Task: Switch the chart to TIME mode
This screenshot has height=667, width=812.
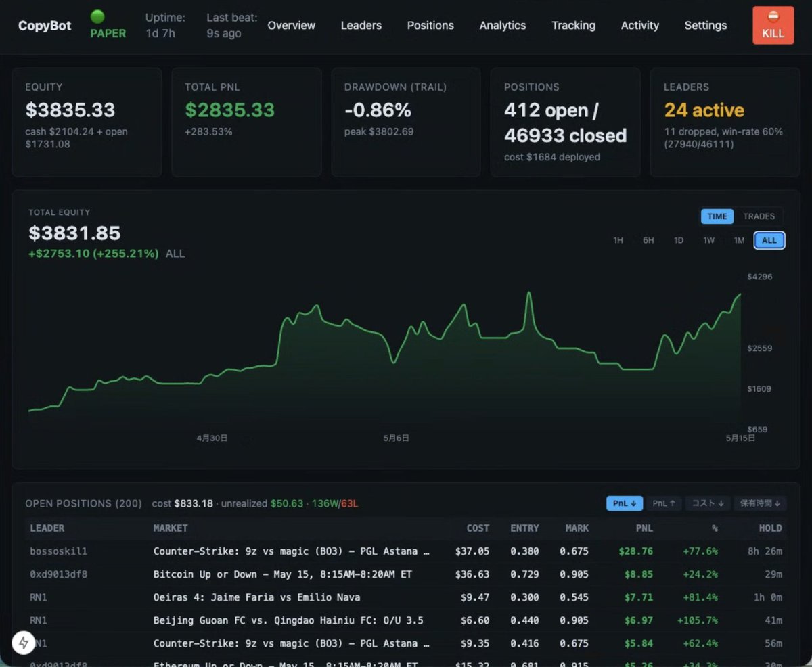Action: click(x=717, y=216)
